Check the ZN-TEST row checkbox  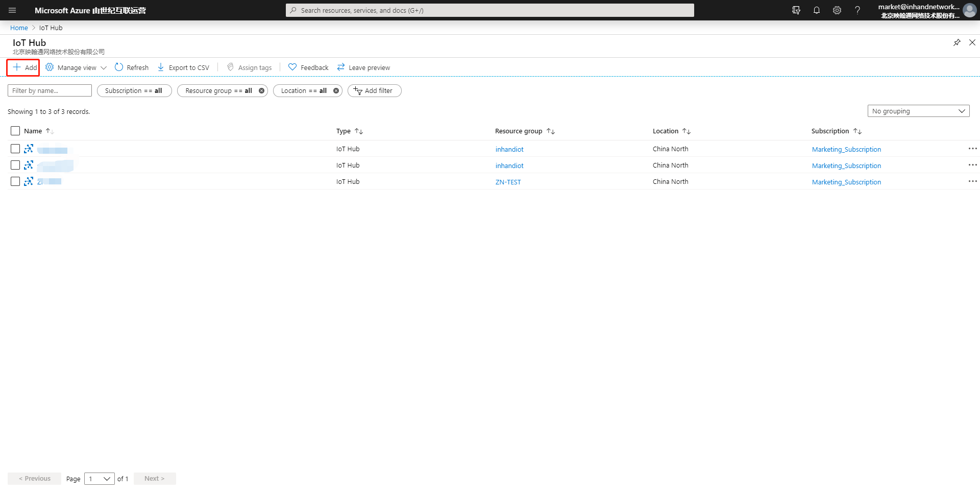[15, 181]
